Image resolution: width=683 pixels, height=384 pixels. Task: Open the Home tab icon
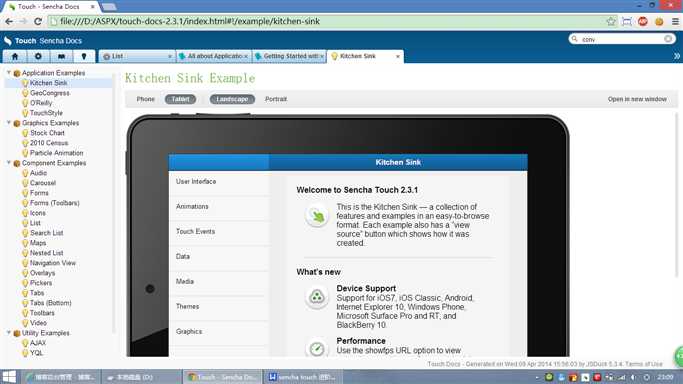pyautogui.click(x=15, y=57)
